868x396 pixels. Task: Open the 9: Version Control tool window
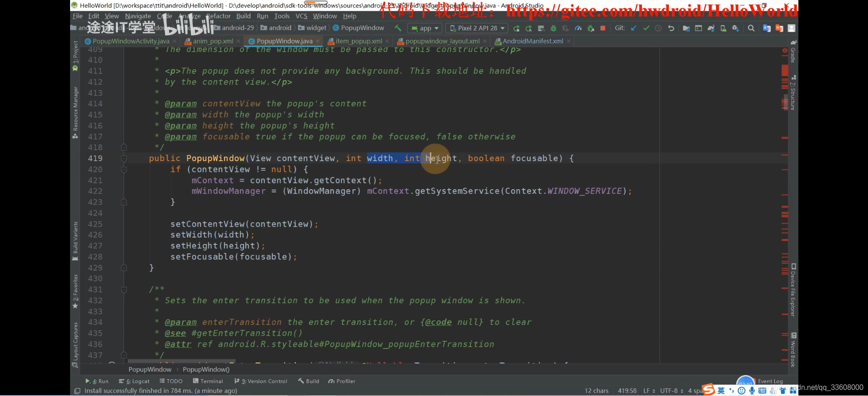tap(260, 381)
